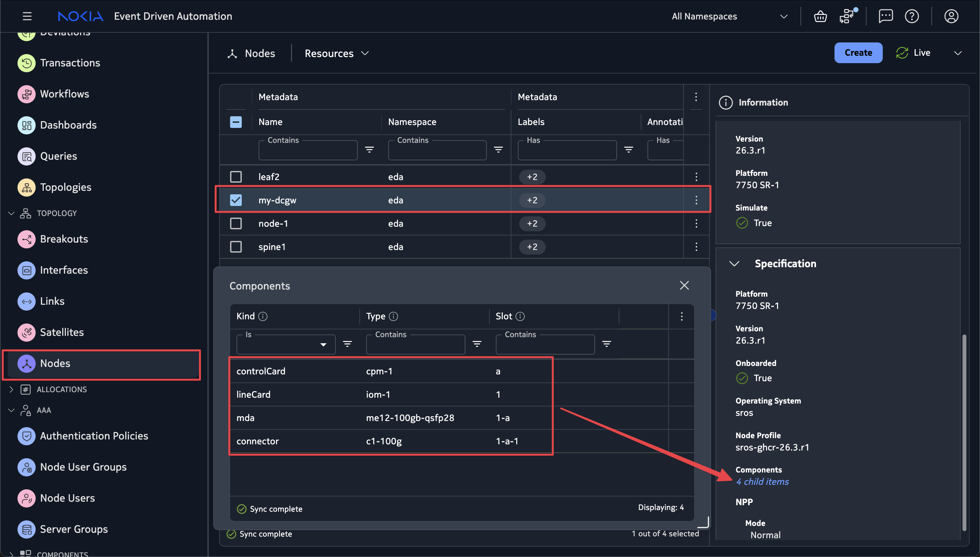Open the chat message icon
The width and height of the screenshot is (980, 557).
pos(886,16)
